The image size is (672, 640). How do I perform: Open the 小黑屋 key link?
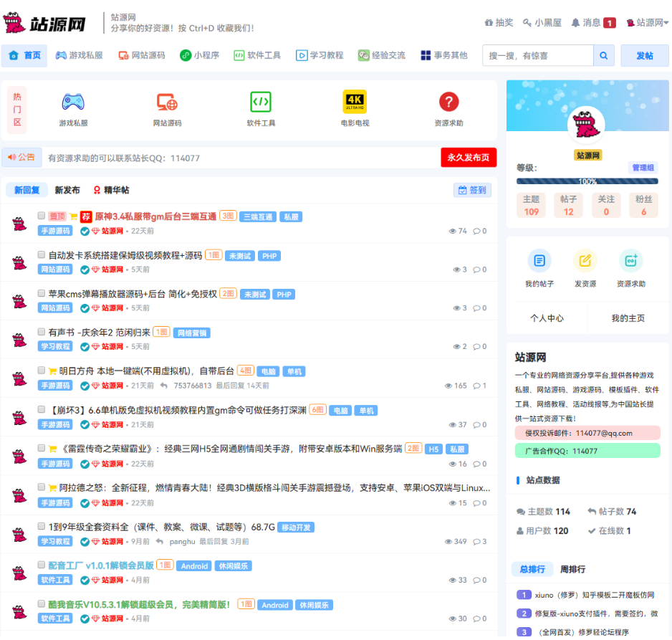(x=542, y=22)
